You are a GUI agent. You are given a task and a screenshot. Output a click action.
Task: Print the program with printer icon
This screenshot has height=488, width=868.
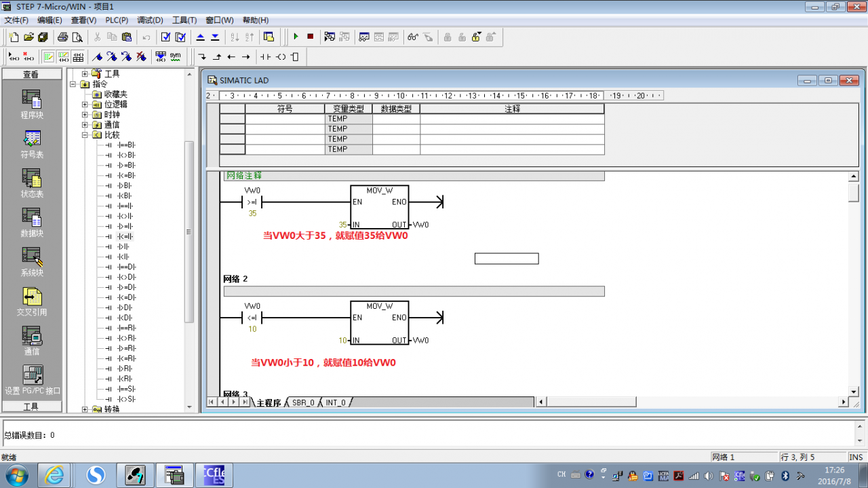tap(63, 37)
